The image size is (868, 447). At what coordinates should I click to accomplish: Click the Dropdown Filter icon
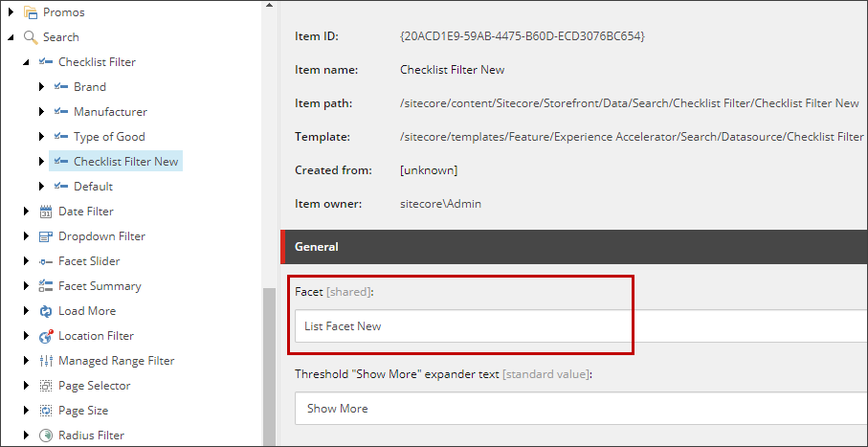coord(46,236)
